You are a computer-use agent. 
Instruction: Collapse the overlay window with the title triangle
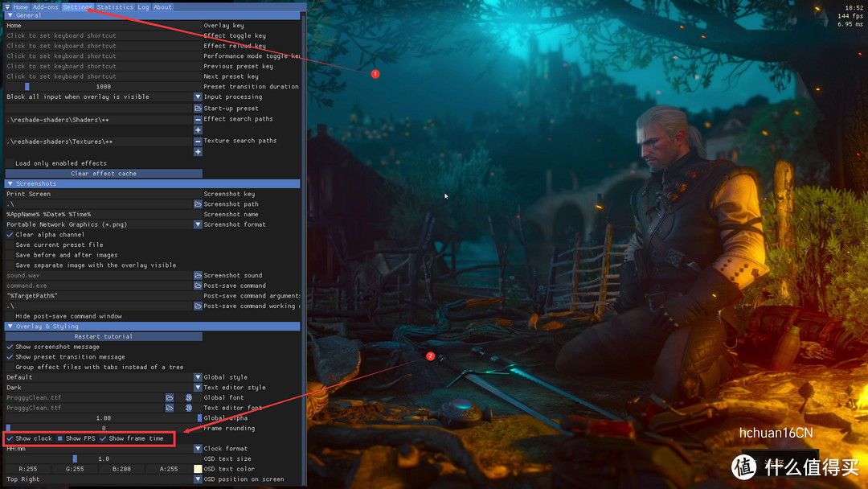tap(7, 7)
